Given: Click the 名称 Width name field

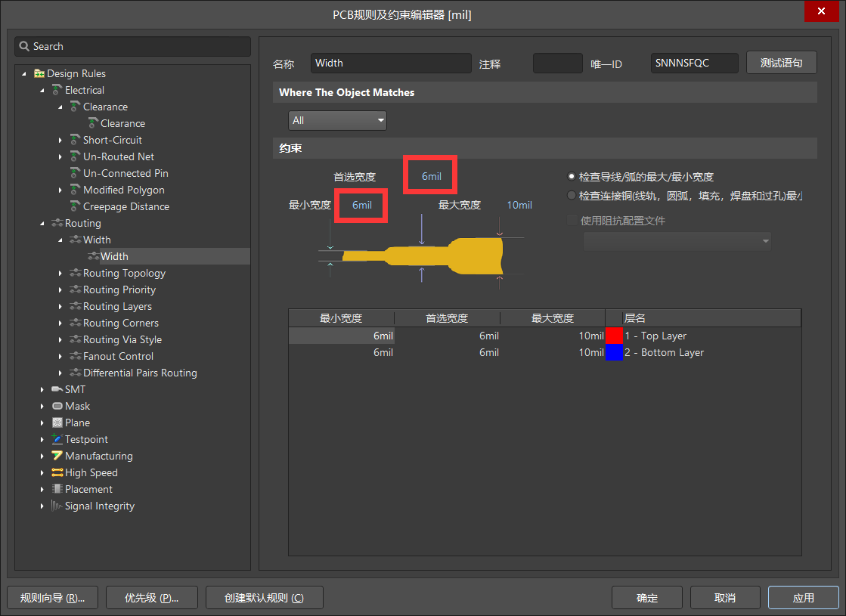Looking at the screenshot, I should tap(391, 63).
